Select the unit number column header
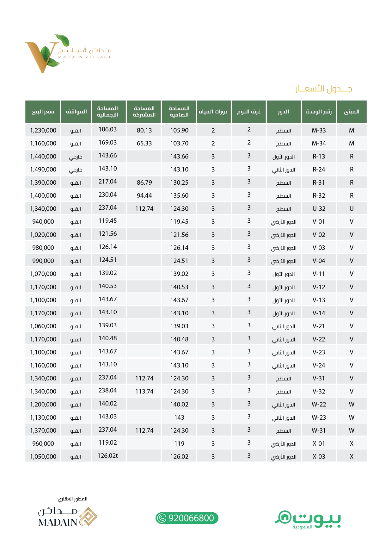Screen dimensions: 392x555 point(319,112)
